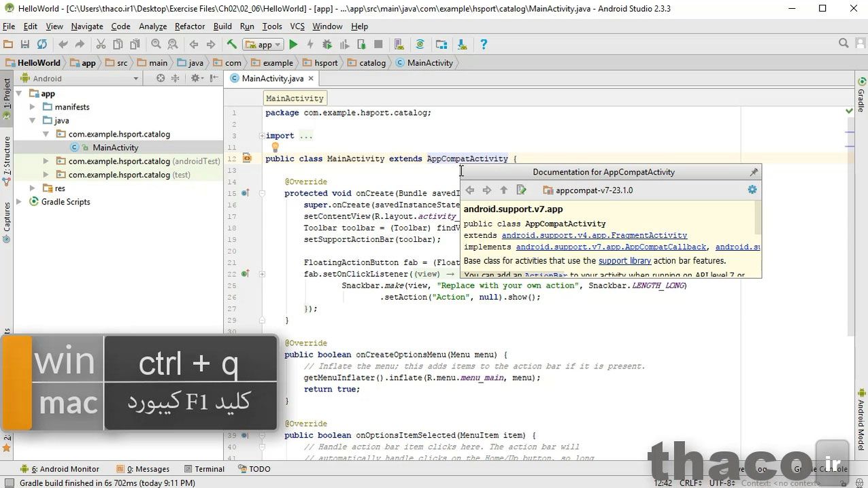The height and width of the screenshot is (488, 868).
Task: Expand com.example.hsport.catalog (androidTest) package
Action: click(46, 162)
